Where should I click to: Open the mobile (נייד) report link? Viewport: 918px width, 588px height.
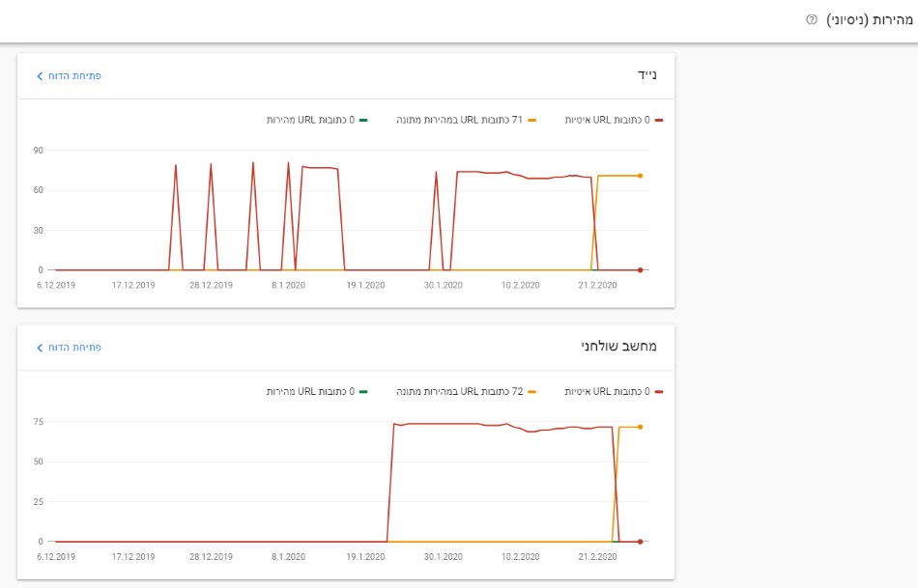pyautogui.click(x=74, y=76)
